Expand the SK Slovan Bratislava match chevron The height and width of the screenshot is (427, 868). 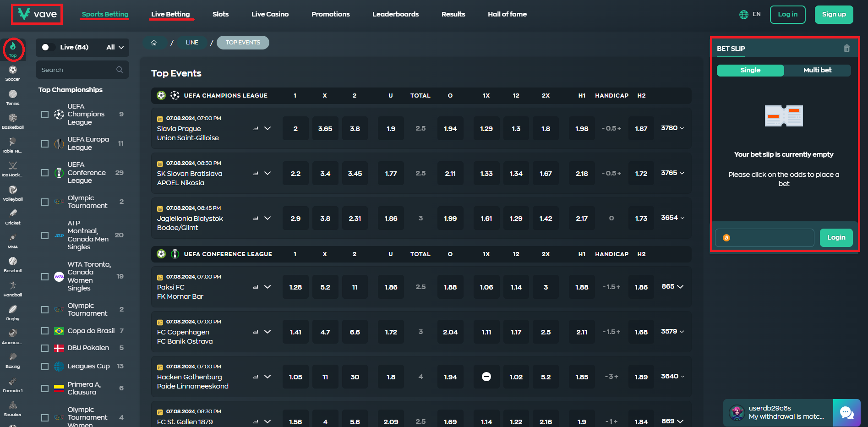(267, 173)
